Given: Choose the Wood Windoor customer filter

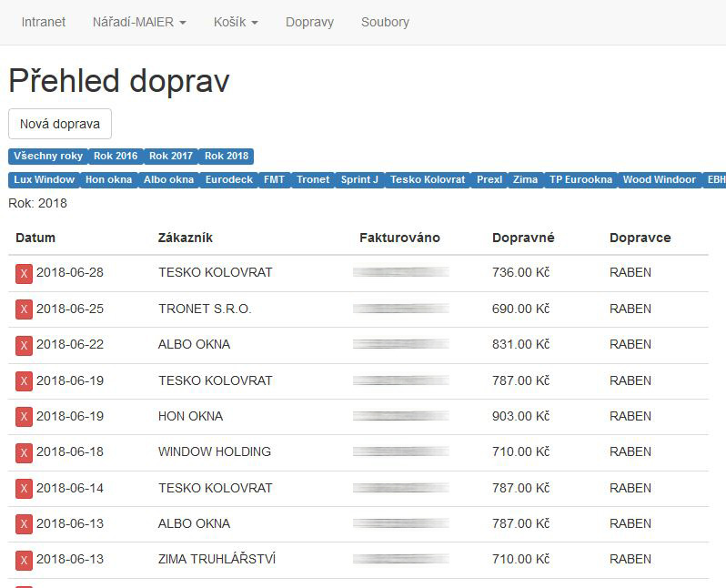Looking at the screenshot, I should [659, 179].
